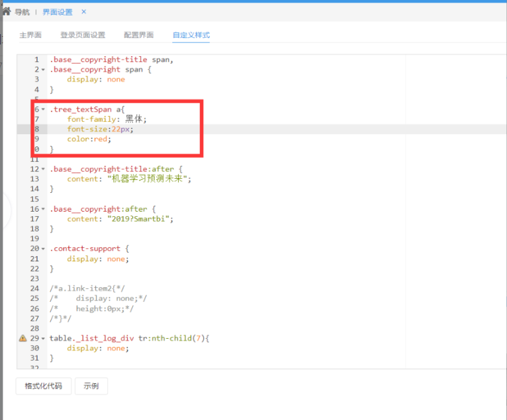Image resolution: width=507 pixels, height=420 pixels.
Task: Click ".base__copyright:after {" on line 16
Action: pyautogui.click(x=103, y=209)
